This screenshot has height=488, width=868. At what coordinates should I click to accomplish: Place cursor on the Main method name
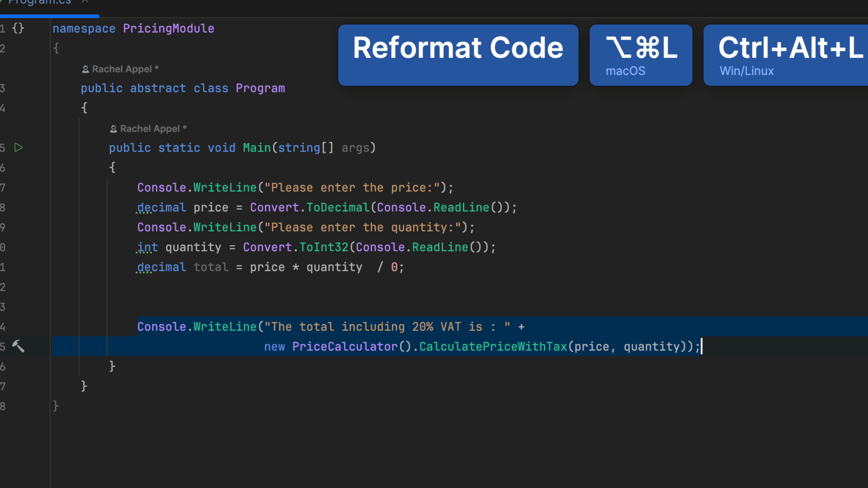coord(257,148)
